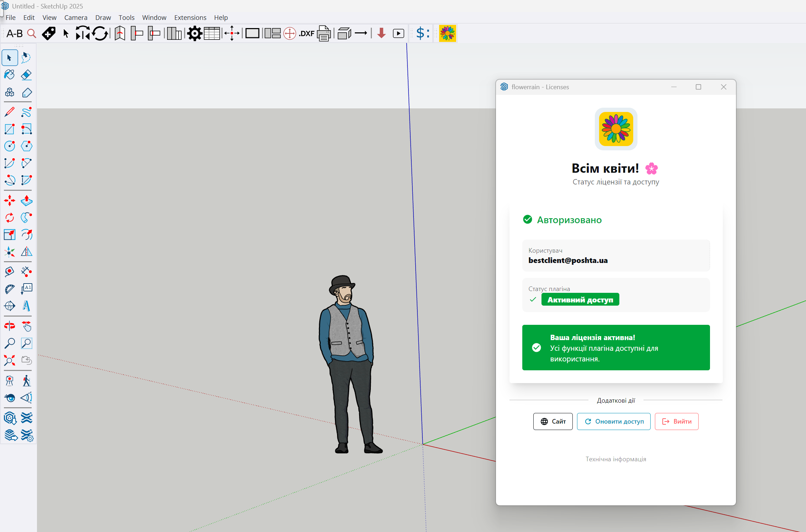Select the Pencil Line tool

[x=9, y=112]
